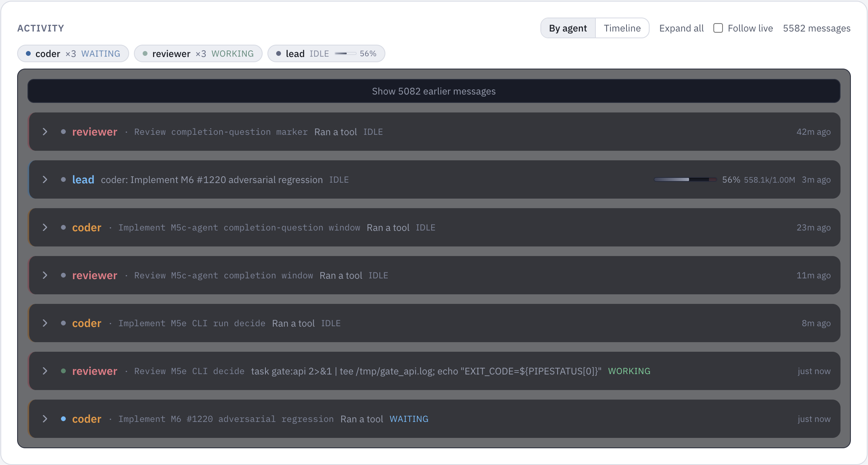Screen dimensions: 868x465
Task: Enable the Follow live checkbox
Action: (718, 28)
